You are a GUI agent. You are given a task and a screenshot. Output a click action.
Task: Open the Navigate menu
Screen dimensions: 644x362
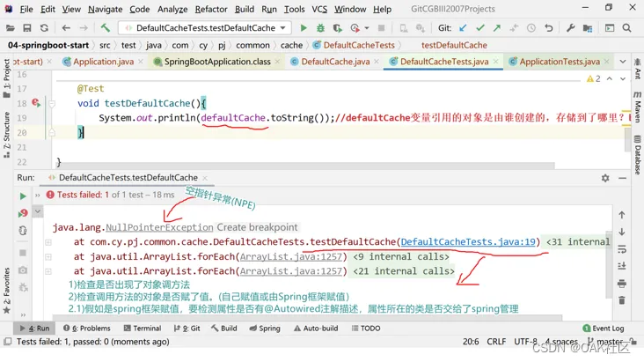tap(106, 9)
